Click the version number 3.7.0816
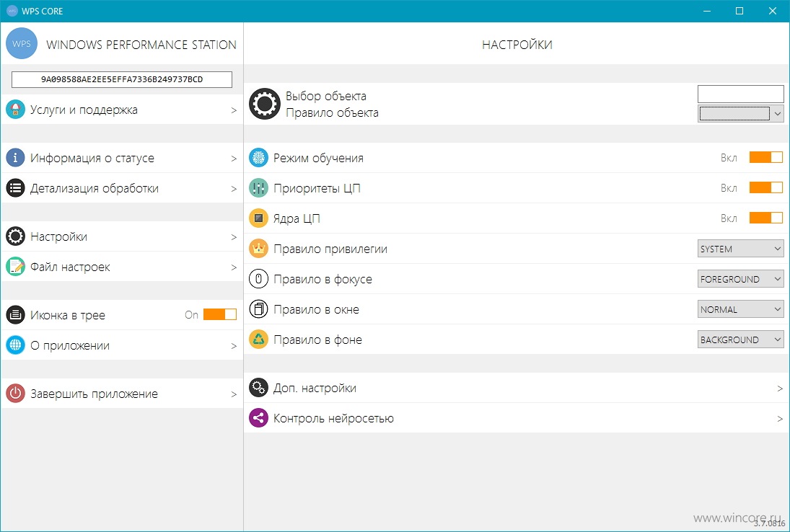The image size is (790, 532). pos(769,524)
